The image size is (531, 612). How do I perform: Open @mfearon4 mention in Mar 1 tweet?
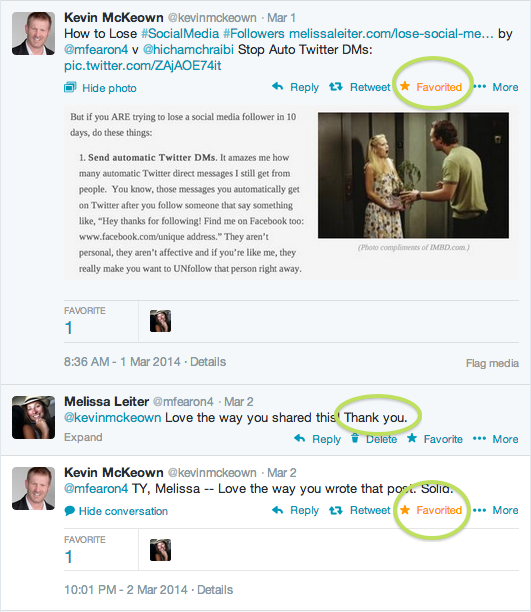(96, 50)
